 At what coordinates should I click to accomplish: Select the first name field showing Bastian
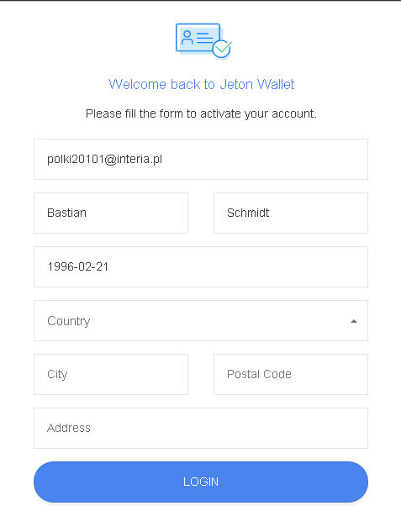tap(111, 213)
